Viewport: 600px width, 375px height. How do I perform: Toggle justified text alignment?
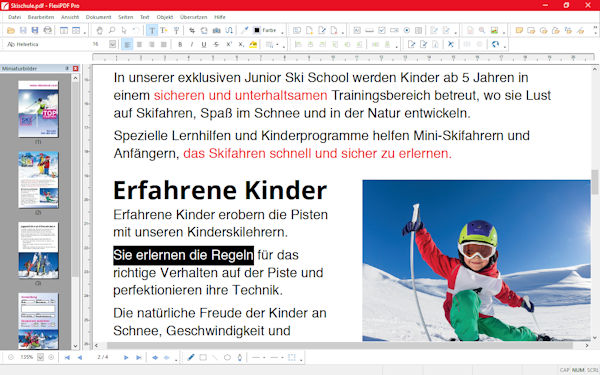(x=164, y=44)
